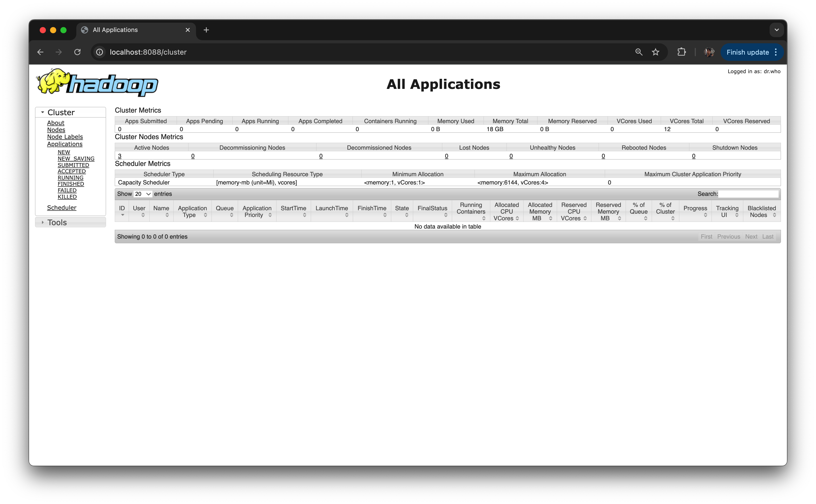Open the browser extensions puzzle icon
The height and width of the screenshot is (504, 816).
click(x=682, y=52)
